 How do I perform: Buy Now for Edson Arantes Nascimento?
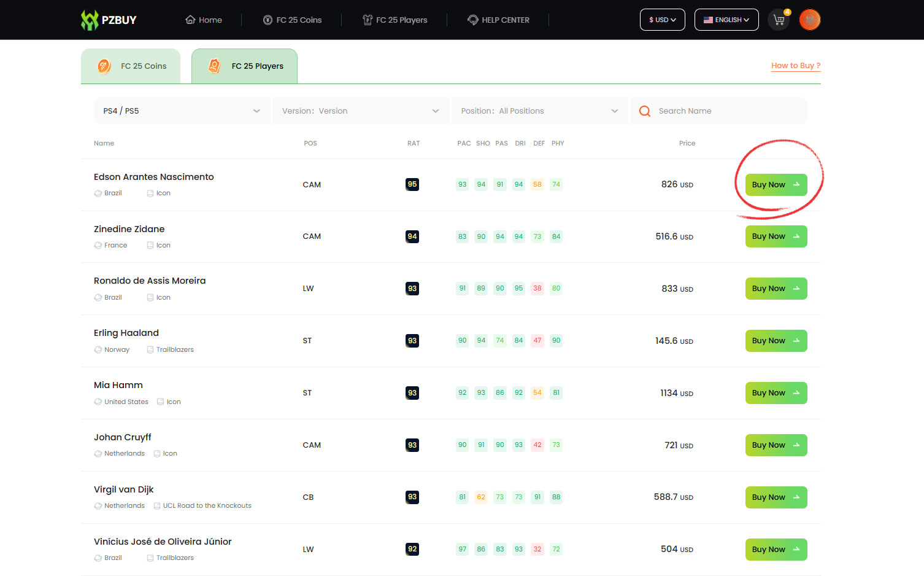(x=776, y=185)
